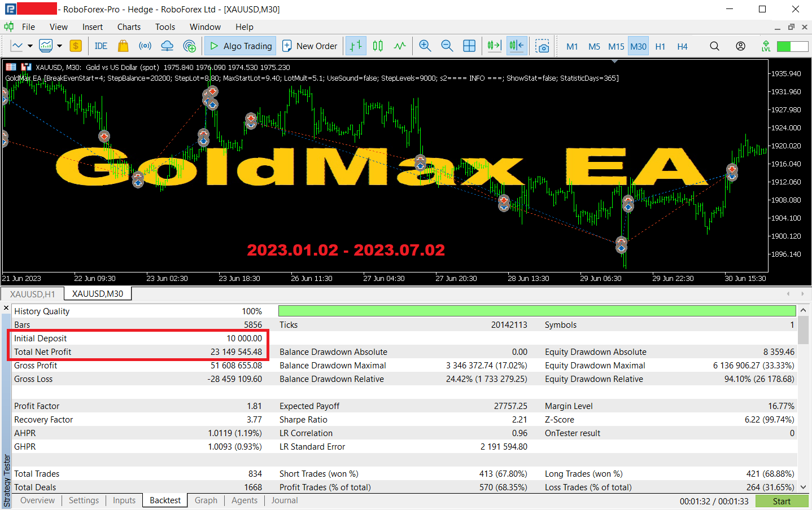Open the tester Settings tab
This screenshot has height=510, width=812.
coord(84,500)
